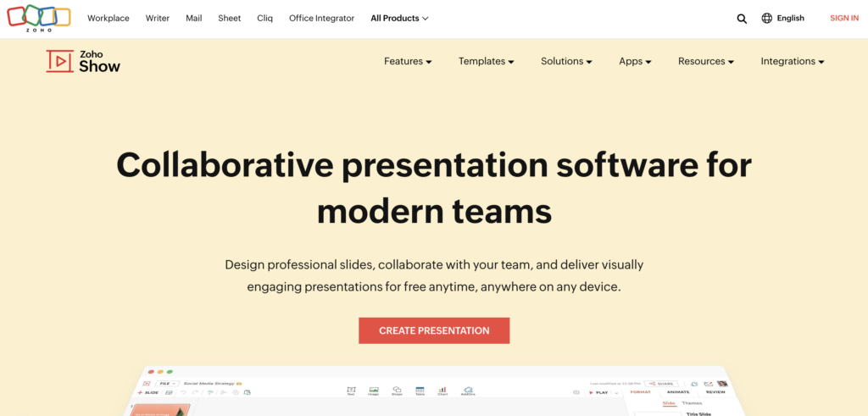Image resolution: width=868 pixels, height=416 pixels.
Task: Expand the Templates menu
Action: click(x=486, y=61)
